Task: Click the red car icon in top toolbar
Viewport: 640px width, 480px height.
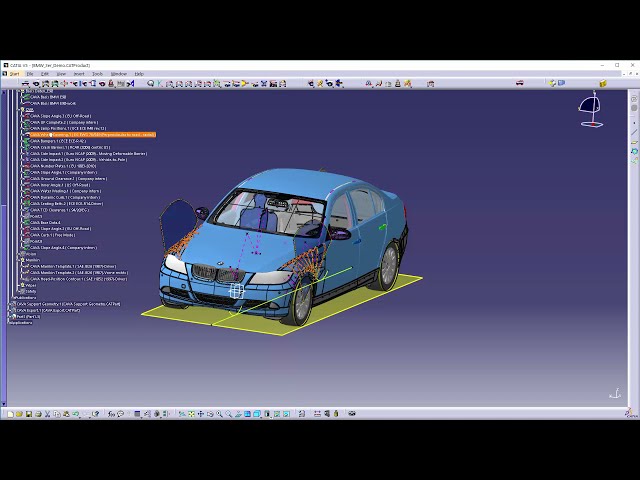Action: pyautogui.click(x=520, y=83)
